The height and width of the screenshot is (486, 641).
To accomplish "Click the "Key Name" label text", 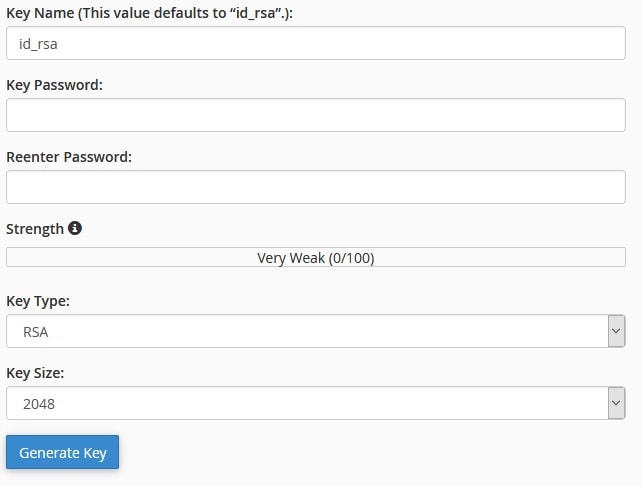I will (40, 13).
